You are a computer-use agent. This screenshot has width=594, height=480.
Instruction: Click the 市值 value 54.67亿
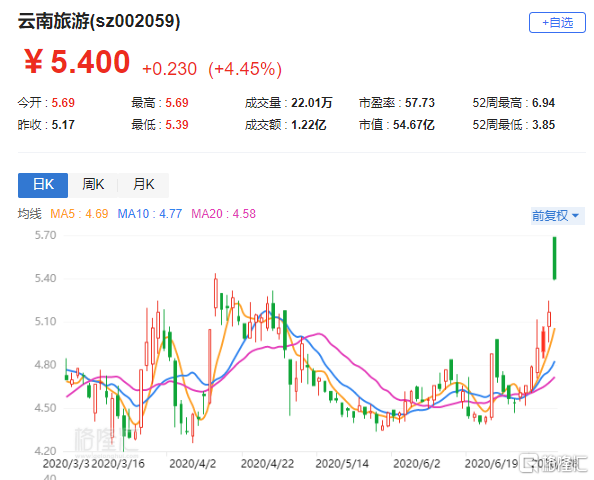(413, 125)
